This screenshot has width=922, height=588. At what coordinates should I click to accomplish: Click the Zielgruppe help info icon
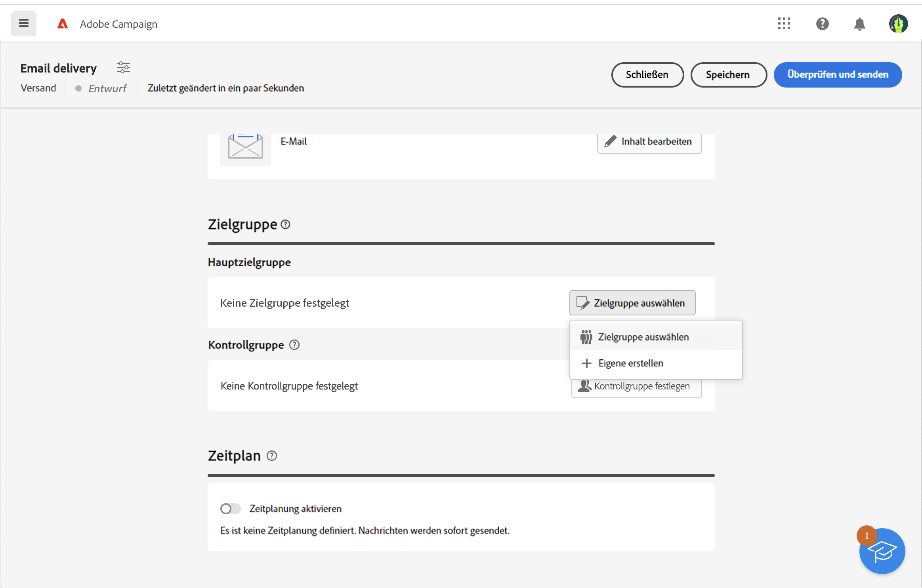[285, 225]
